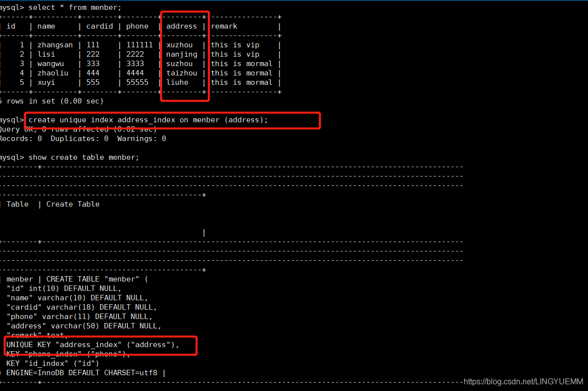Click cardid value '444'
The width and height of the screenshot is (588, 391).
click(93, 73)
